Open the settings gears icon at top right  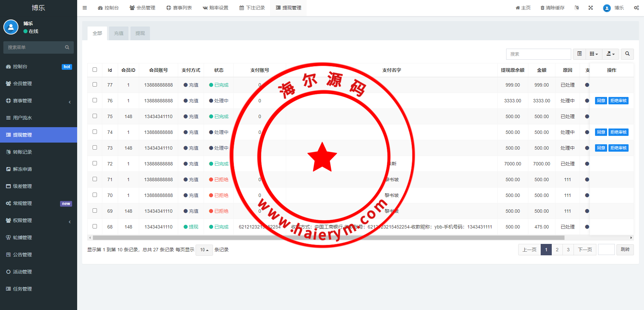(636, 8)
